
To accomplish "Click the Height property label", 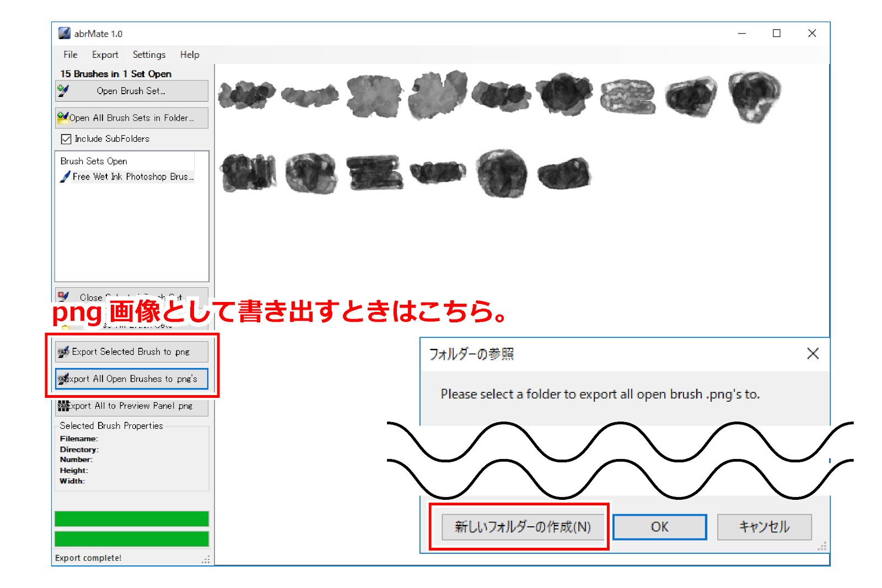I will (74, 471).
